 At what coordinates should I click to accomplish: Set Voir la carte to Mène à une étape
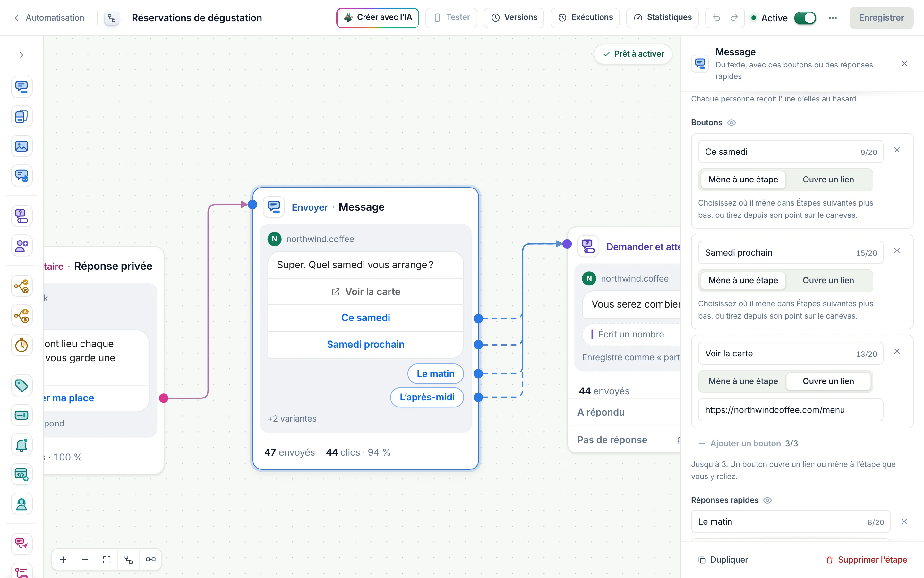click(x=743, y=381)
